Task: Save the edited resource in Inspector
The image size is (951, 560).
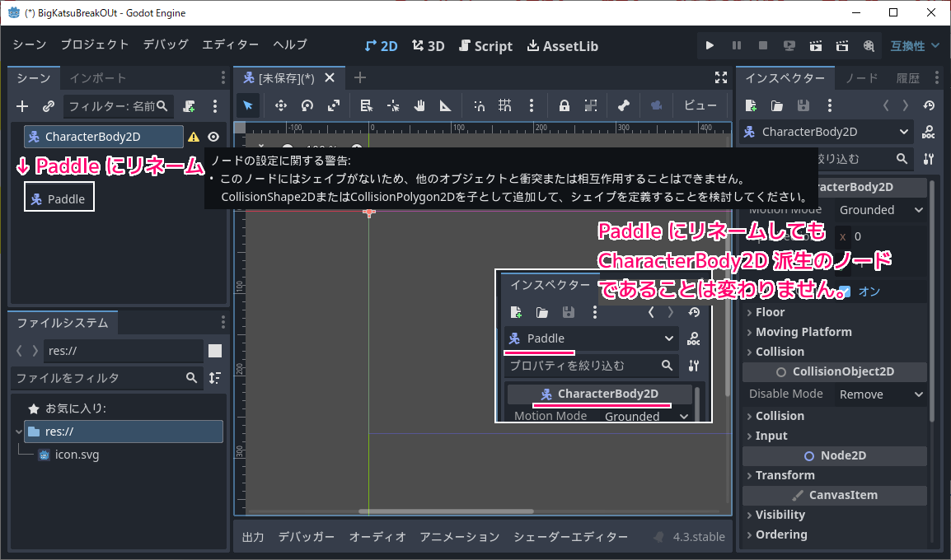Action: [803, 105]
